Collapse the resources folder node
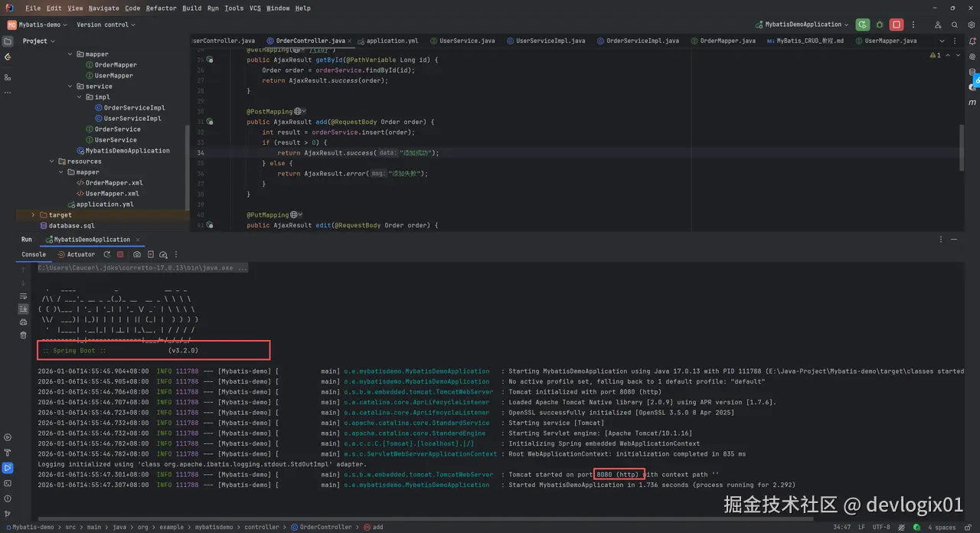The width and height of the screenshot is (980, 533). tap(51, 162)
